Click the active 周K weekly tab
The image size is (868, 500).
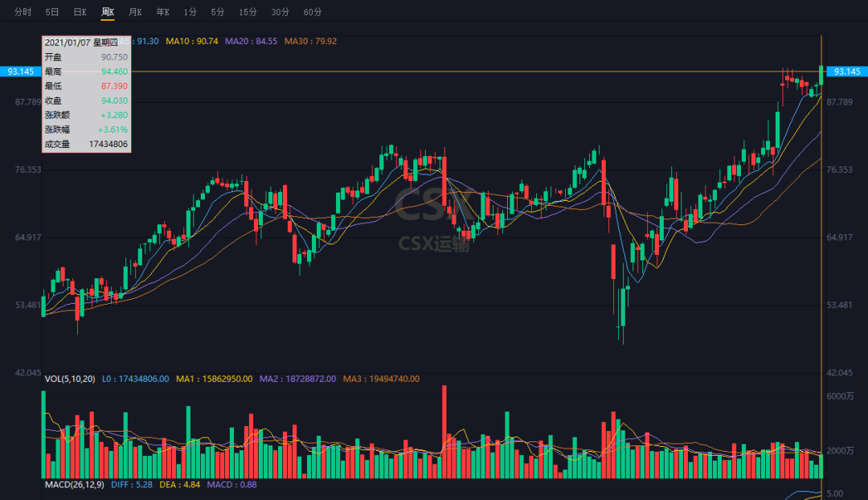tap(108, 12)
